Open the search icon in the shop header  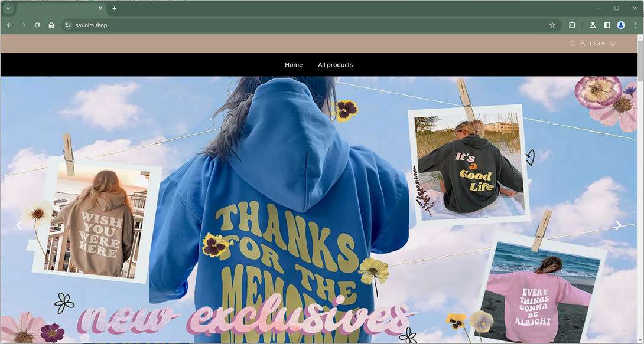(x=572, y=43)
